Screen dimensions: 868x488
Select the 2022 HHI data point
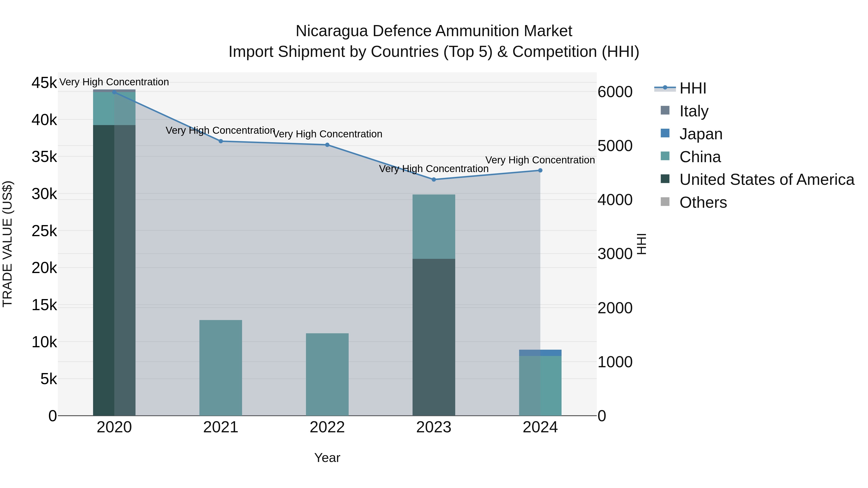[327, 145]
